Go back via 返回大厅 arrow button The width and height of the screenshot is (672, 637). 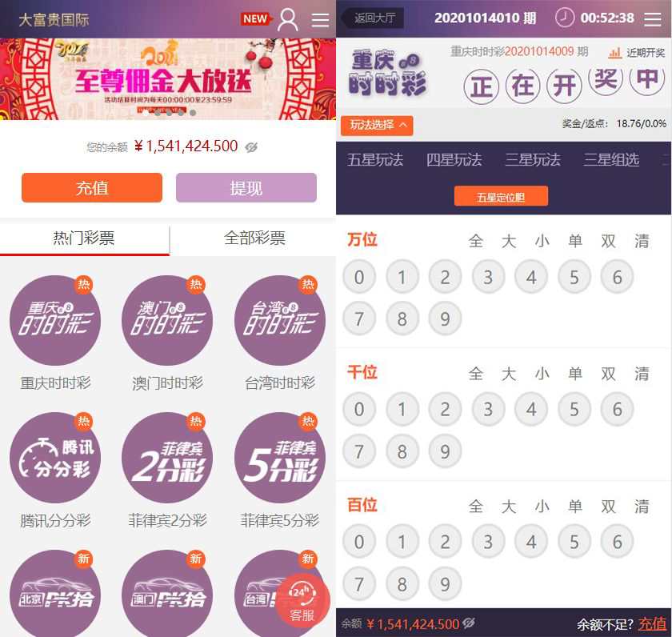(x=372, y=18)
